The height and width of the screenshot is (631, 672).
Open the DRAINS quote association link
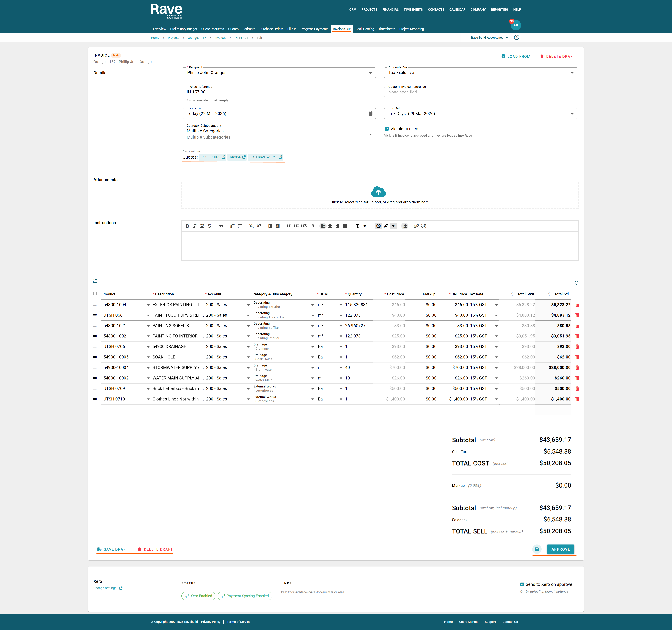(x=237, y=157)
